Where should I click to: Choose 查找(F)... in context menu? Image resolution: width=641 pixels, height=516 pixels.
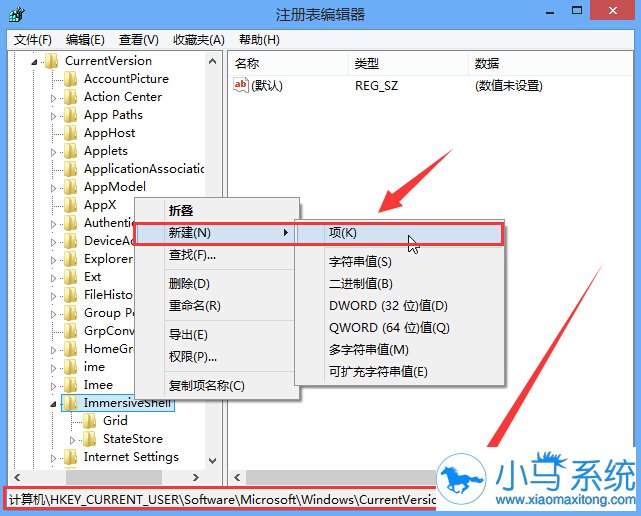(x=217, y=255)
